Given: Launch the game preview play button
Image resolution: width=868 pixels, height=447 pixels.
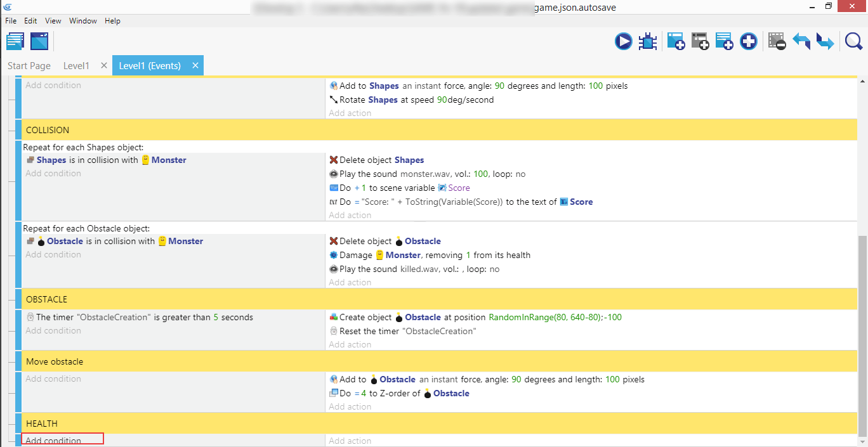Looking at the screenshot, I should click(623, 42).
